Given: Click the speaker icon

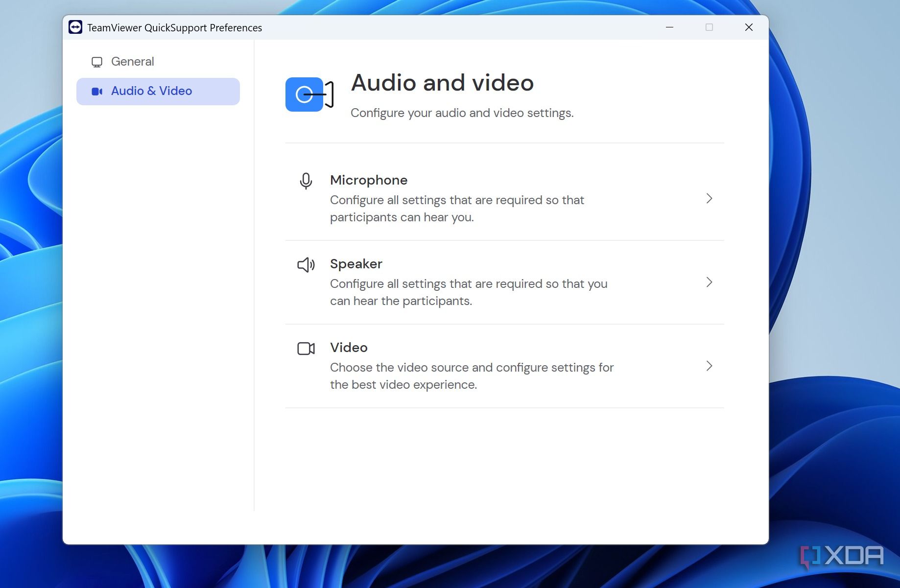Looking at the screenshot, I should 306,265.
